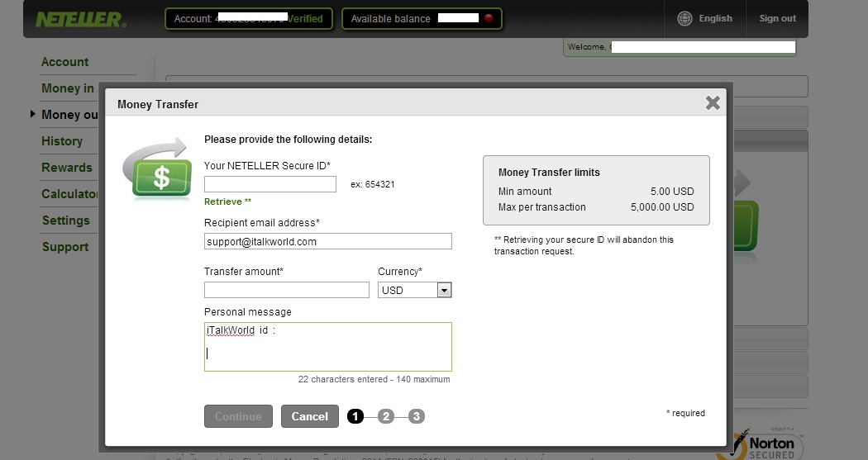Viewport: 868px width, 460px height.
Task: Click step 1 circle indicator
Action: pos(355,416)
